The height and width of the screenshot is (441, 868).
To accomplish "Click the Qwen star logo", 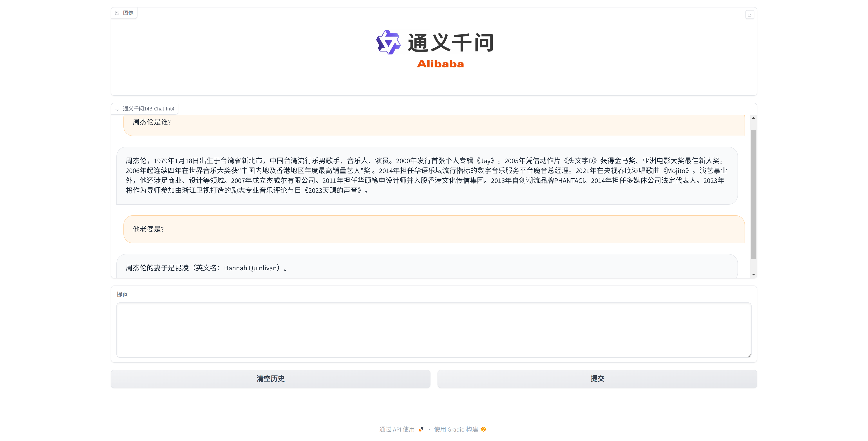I will point(388,42).
